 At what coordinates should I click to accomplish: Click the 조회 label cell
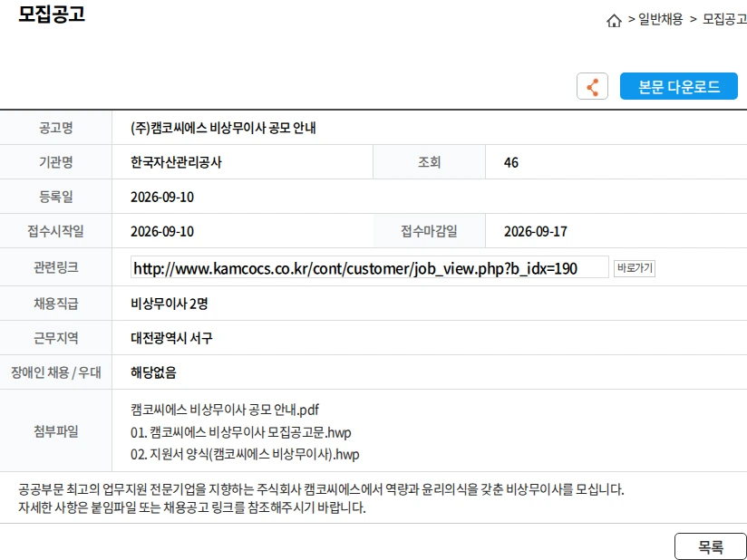tap(429, 162)
